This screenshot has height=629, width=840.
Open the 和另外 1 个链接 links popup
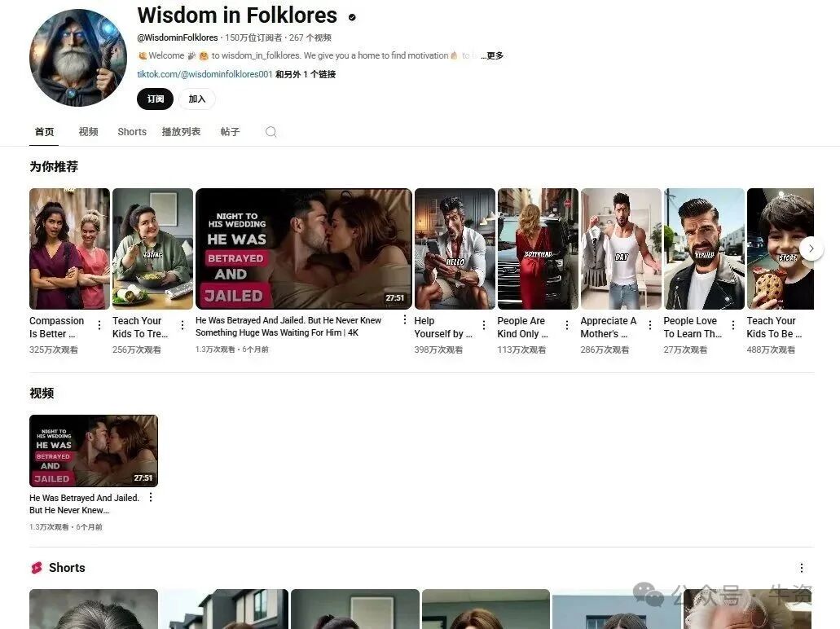pos(306,74)
